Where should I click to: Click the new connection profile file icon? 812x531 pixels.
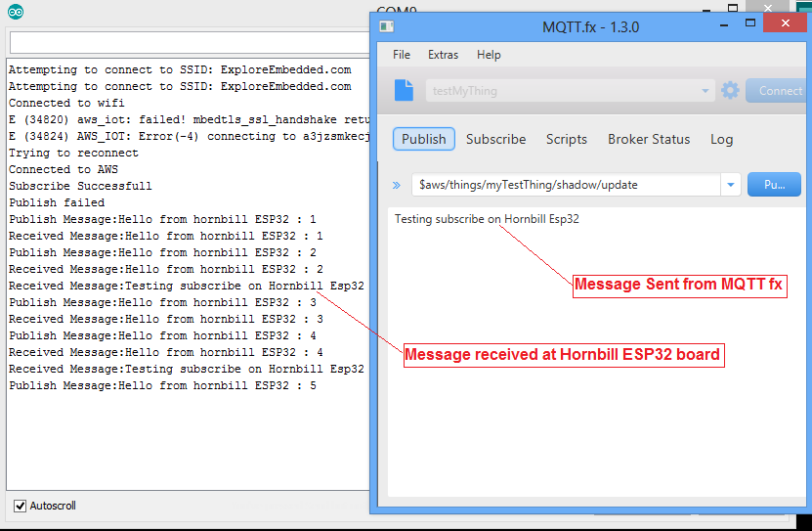click(x=404, y=91)
